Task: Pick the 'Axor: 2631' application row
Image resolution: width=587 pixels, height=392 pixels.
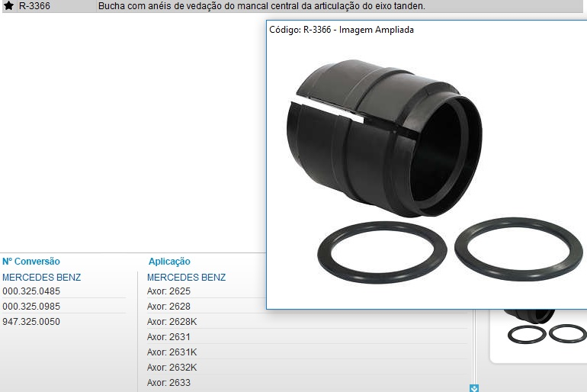Action: [x=168, y=337]
